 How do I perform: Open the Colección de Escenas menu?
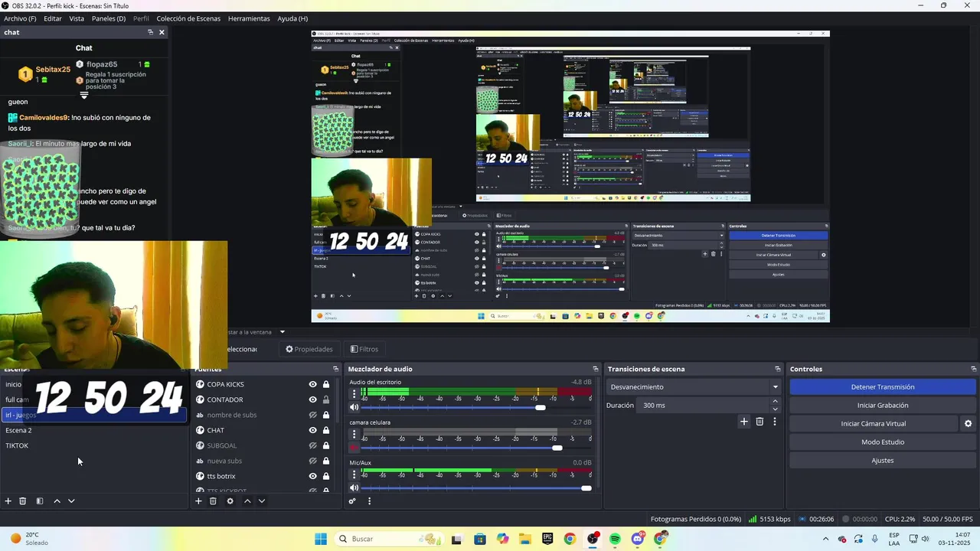tap(188, 18)
